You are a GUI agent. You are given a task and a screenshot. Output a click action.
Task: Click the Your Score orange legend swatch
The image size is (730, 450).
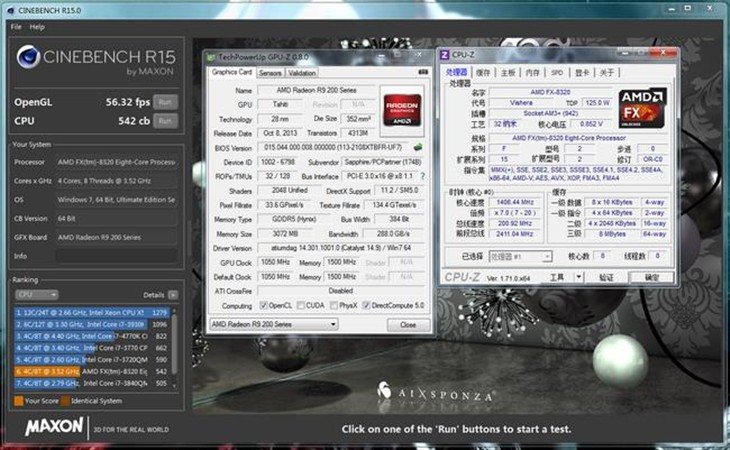19,401
